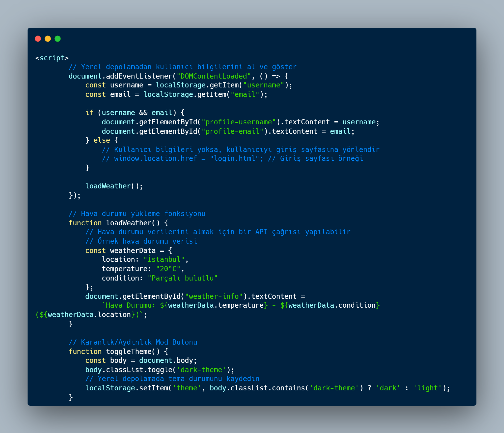
Task: Click the comment about API çağrısı
Action: click(218, 232)
